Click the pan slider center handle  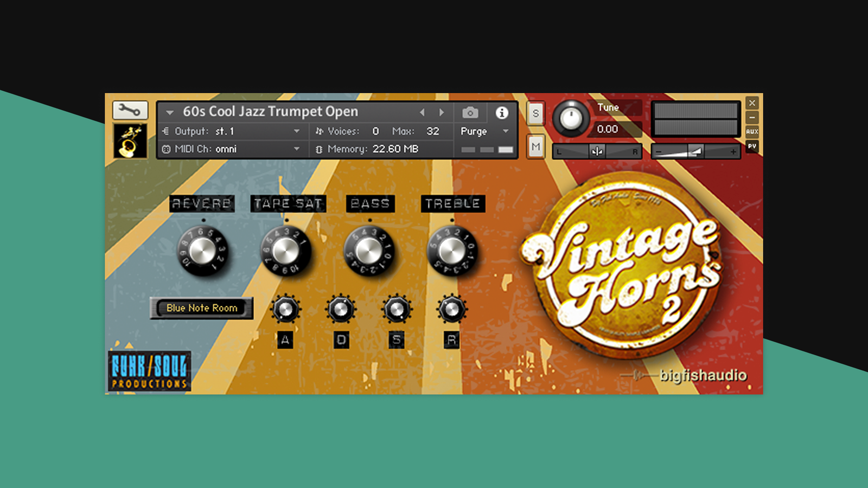pos(597,152)
